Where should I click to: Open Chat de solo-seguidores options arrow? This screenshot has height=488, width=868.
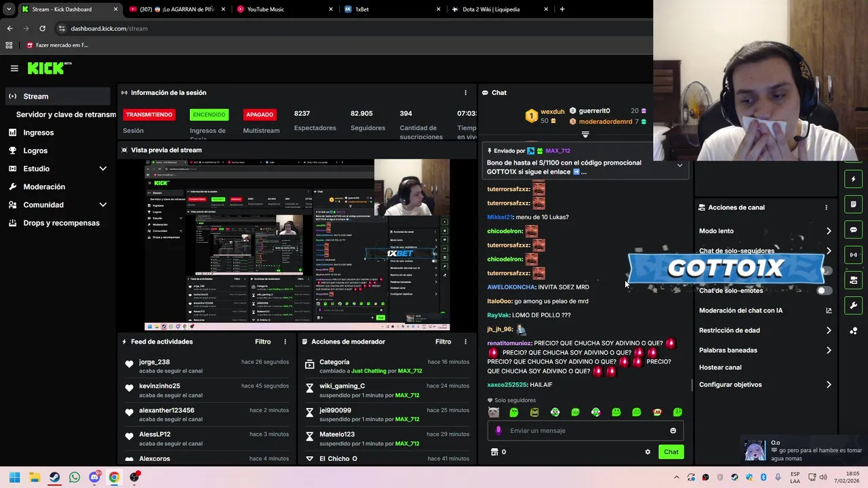(829, 251)
